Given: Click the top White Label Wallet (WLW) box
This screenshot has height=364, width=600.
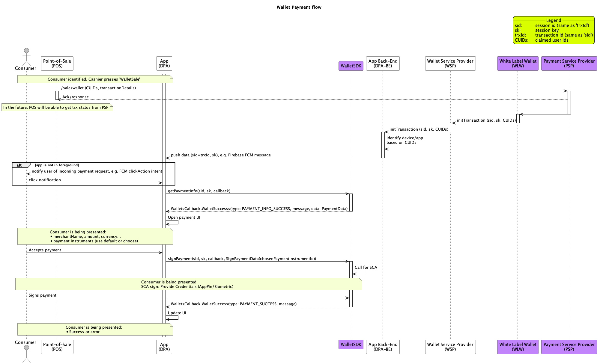Looking at the screenshot, I should [518, 63].
